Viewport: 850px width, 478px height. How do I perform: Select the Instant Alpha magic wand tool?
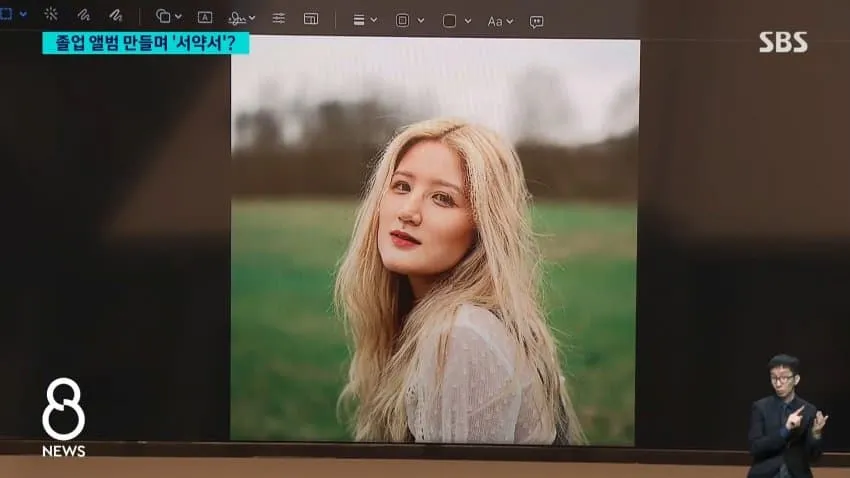[x=51, y=14]
